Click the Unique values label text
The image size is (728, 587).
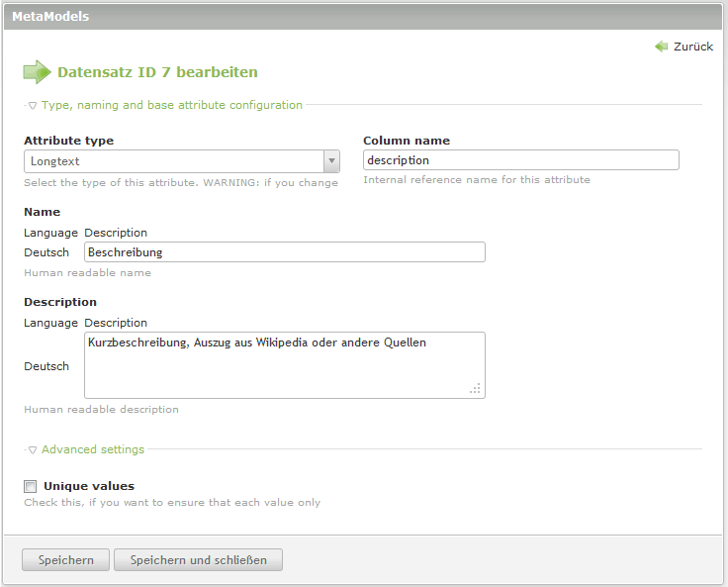pyautogui.click(x=89, y=486)
